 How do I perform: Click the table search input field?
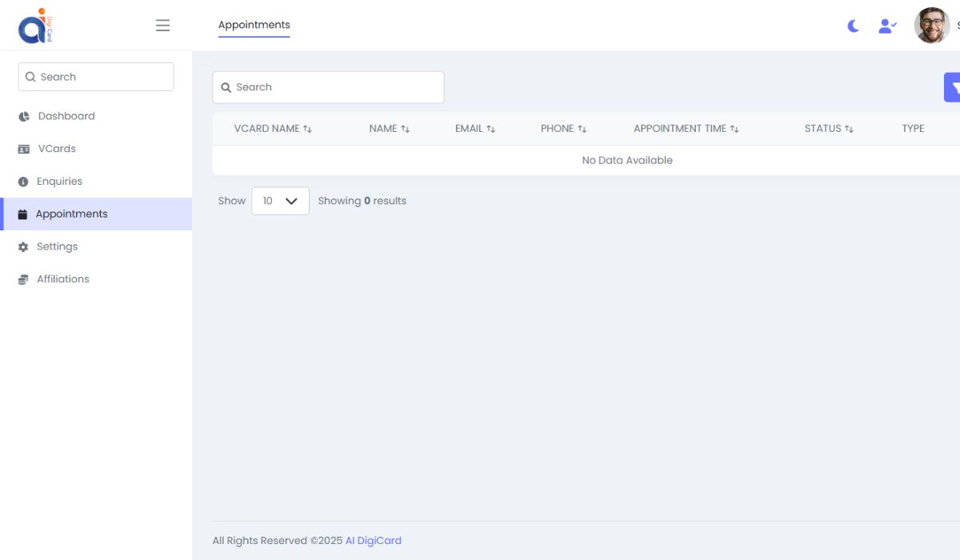(328, 86)
